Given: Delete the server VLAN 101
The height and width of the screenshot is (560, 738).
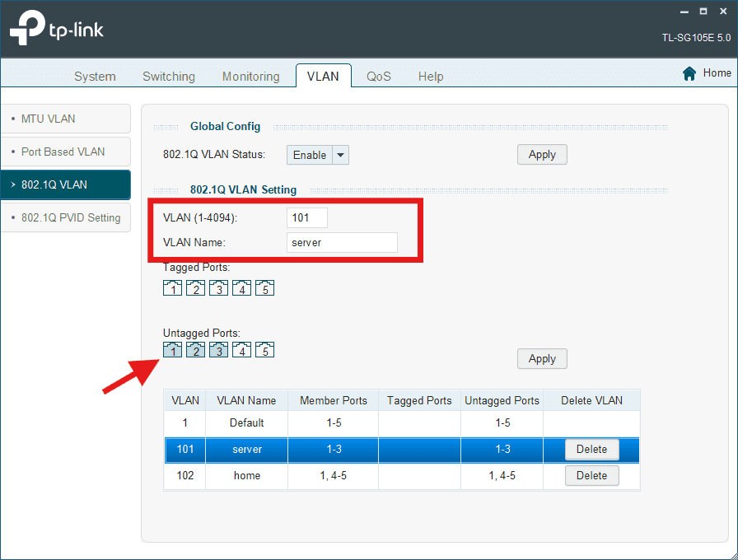Looking at the screenshot, I should [x=591, y=449].
